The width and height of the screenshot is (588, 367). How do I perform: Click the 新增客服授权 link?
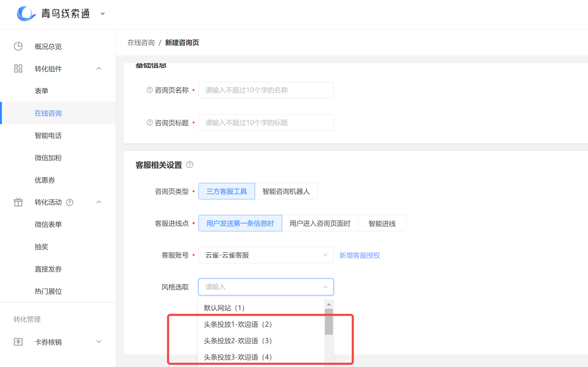360,256
